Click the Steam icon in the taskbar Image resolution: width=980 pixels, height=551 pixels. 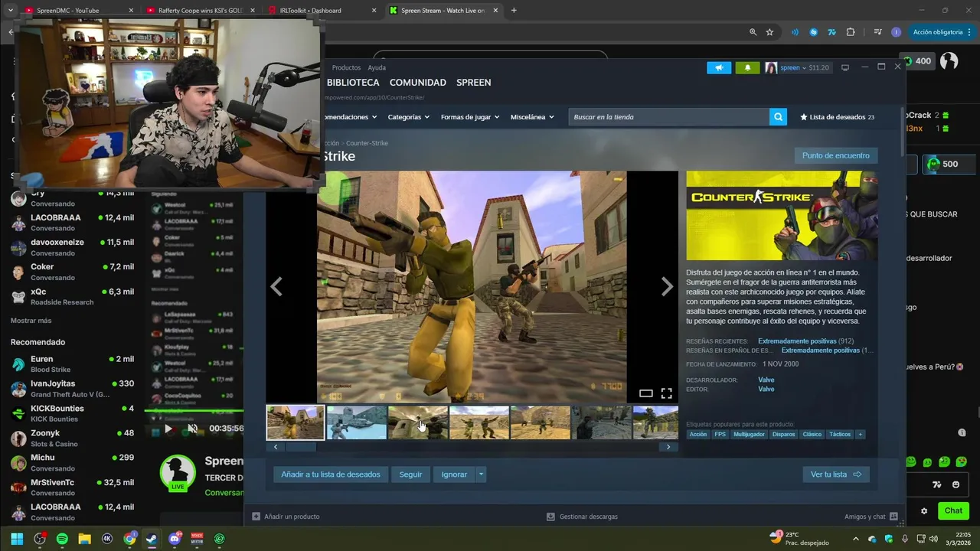click(152, 539)
